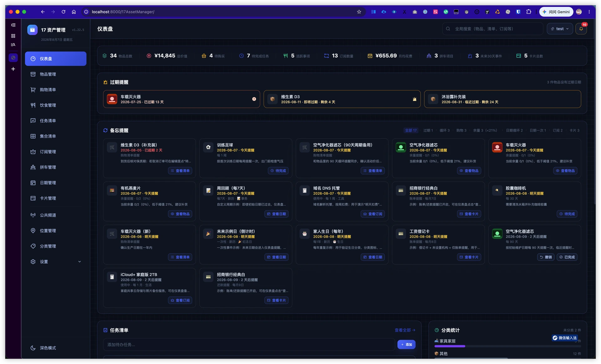Open the scissors extension in the toolbar

(x=404, y=12)
